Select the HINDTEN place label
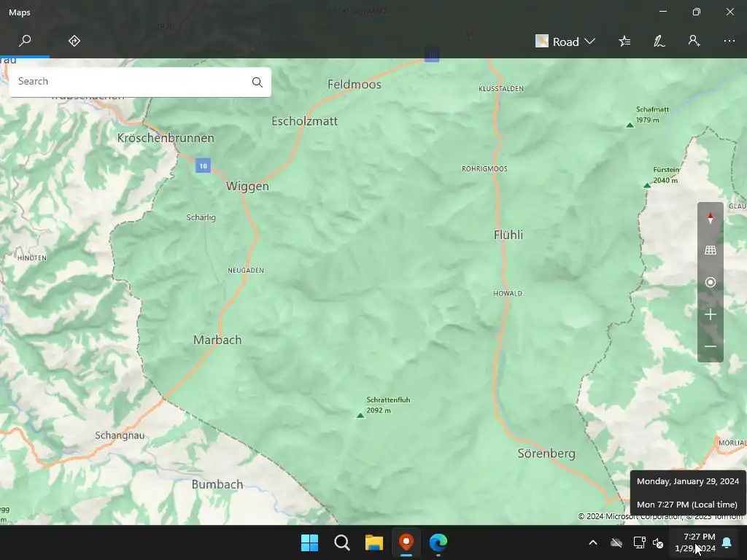Viewport: 747px width, 560px height. click(x=32, y=258)
